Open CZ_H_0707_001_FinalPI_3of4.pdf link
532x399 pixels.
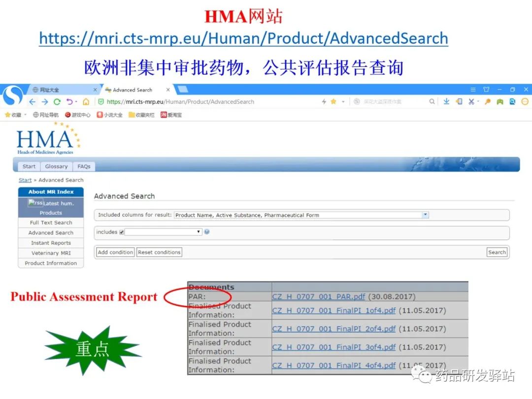[x=334, y=347]
